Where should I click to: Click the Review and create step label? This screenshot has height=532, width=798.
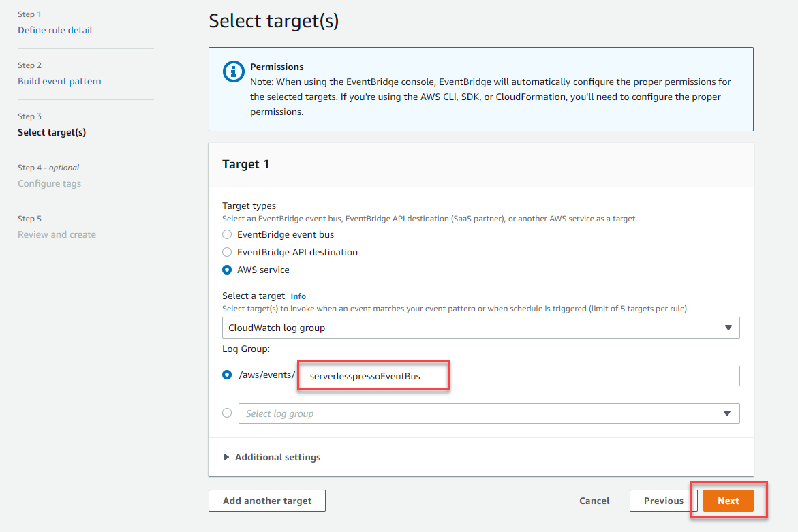click(57, 234)
